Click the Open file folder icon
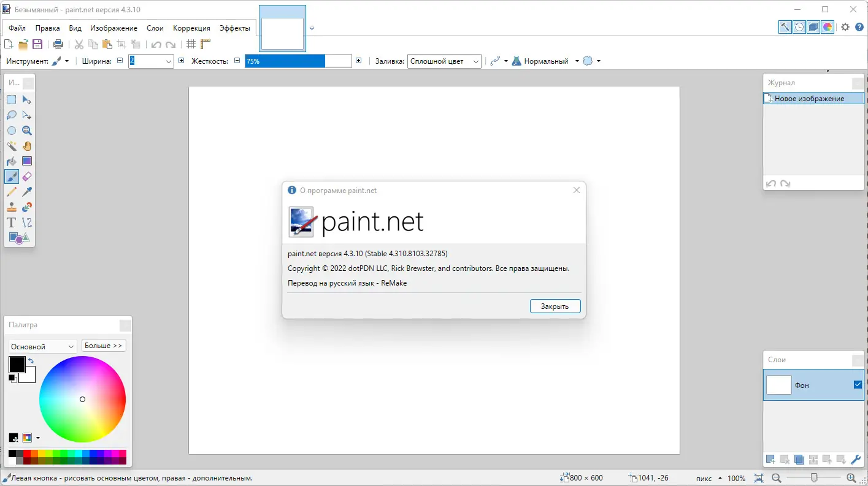Image resolution: width=868 pixels, height=486 pixels. (x=23, y=44)
